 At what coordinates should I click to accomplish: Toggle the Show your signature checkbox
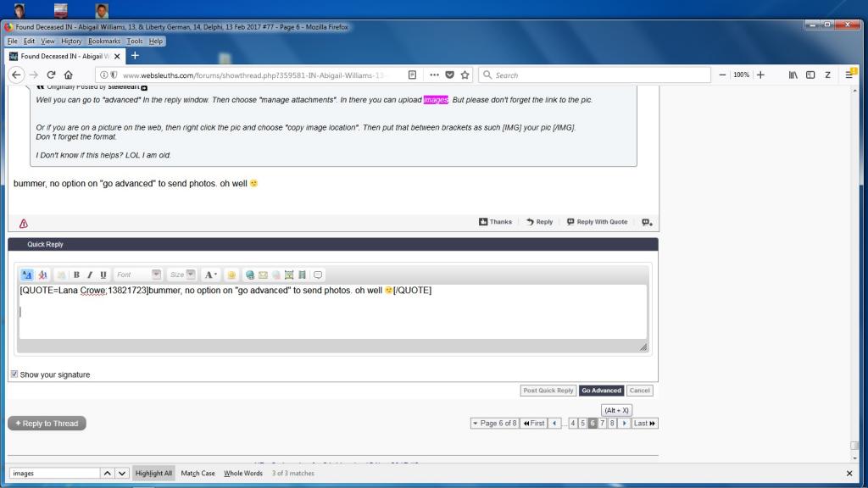(14, 374)
